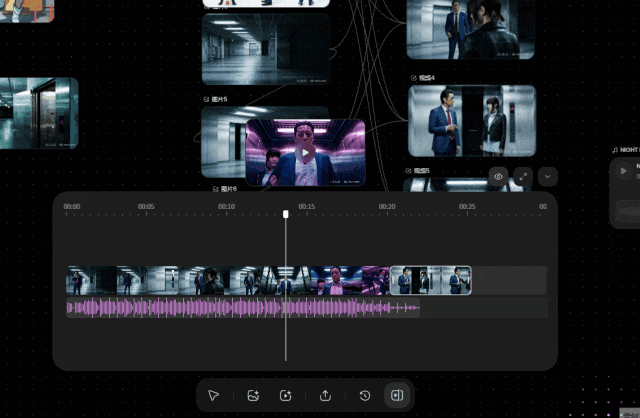The height and width of the screenshot is (418, 640).
Task: Click the upload/export icon in toolbar
Action: (325, 395)
